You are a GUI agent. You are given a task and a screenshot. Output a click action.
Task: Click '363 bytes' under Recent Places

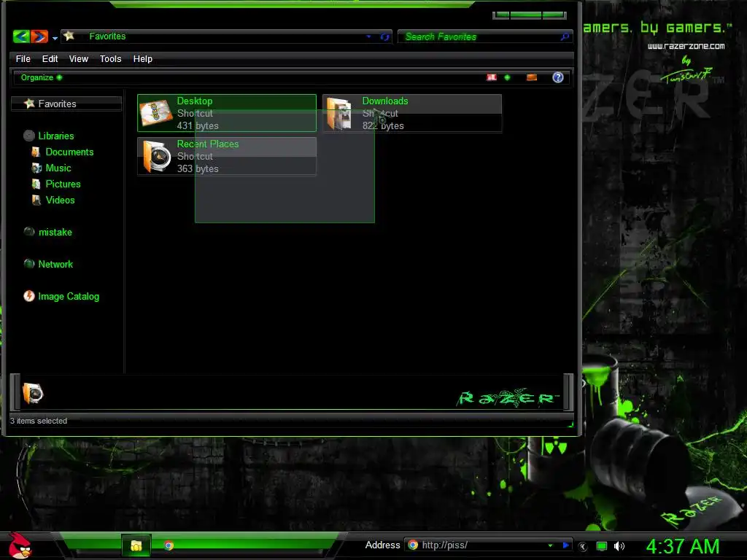pyautogui.click(x=198, y=168)
